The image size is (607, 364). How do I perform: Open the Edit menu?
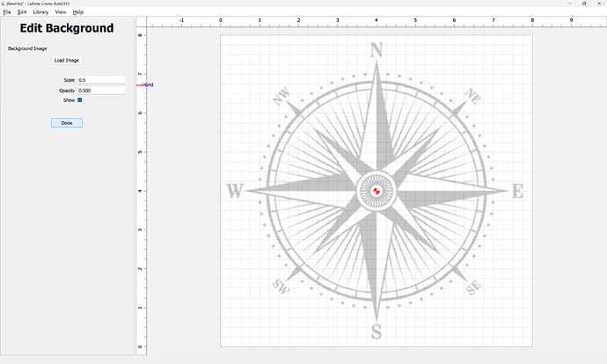22,12
